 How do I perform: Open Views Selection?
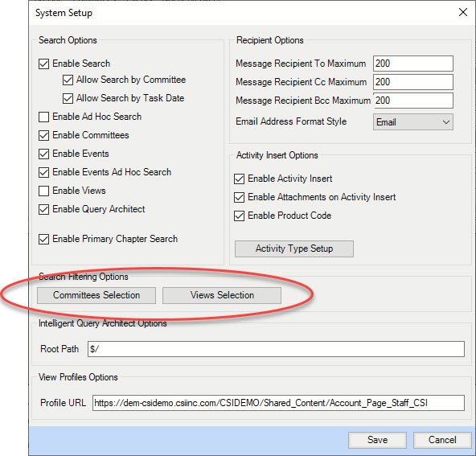[x=222, y=295]
